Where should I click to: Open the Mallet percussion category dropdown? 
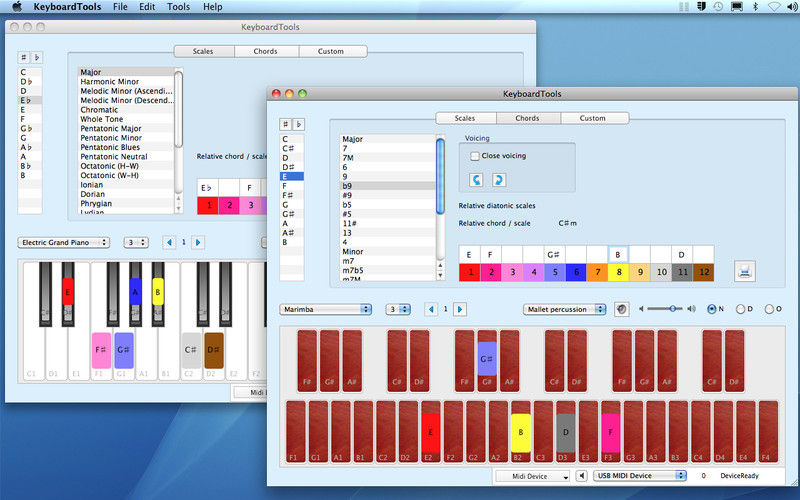pos(564,309)
